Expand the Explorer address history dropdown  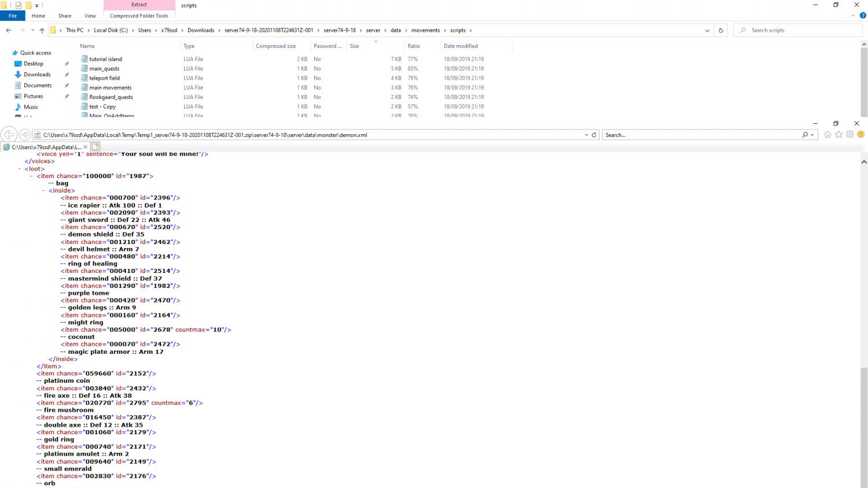point(707,31)
